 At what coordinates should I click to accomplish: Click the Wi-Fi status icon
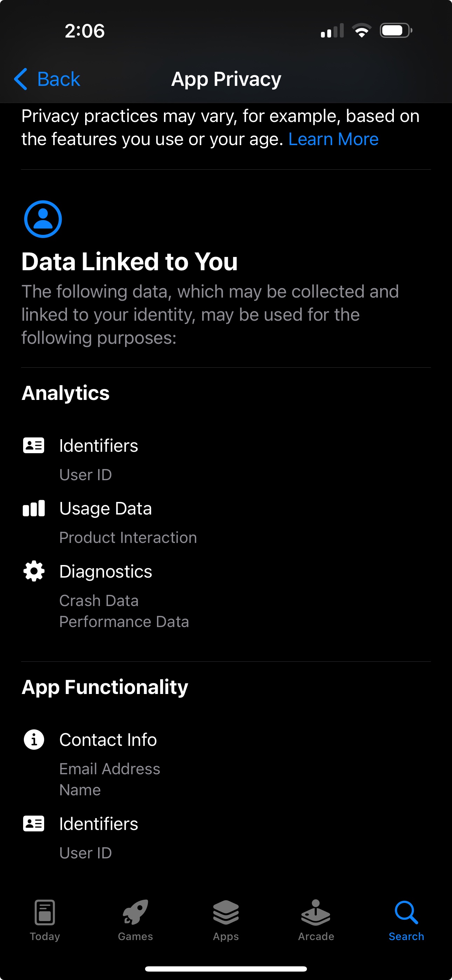coord(362,30)
